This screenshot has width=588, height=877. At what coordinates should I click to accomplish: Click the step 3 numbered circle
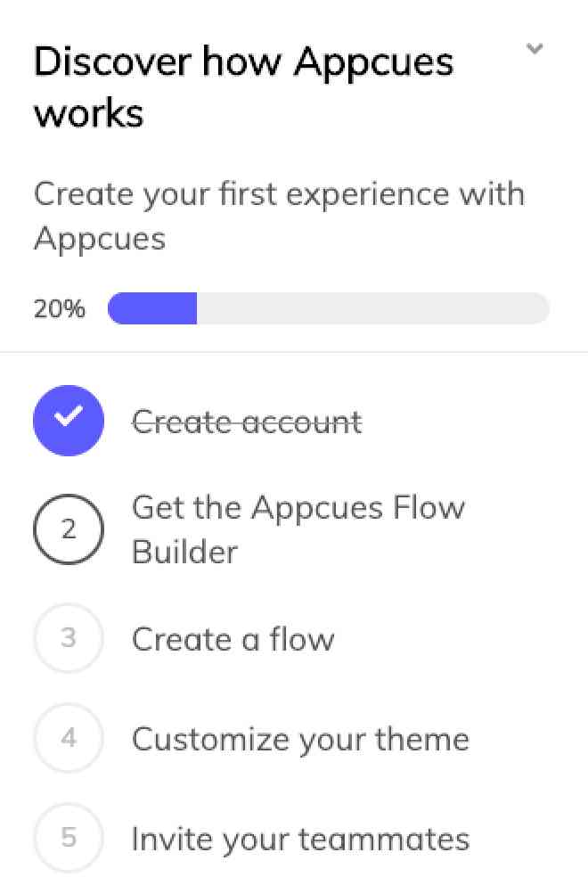pyautogui.click(x=69, y=638)
